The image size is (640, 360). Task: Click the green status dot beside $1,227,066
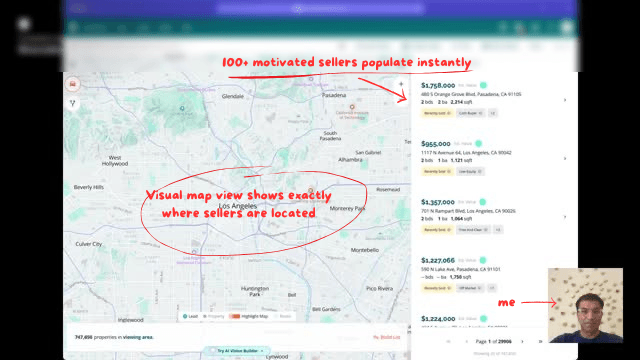pos(483,260)
